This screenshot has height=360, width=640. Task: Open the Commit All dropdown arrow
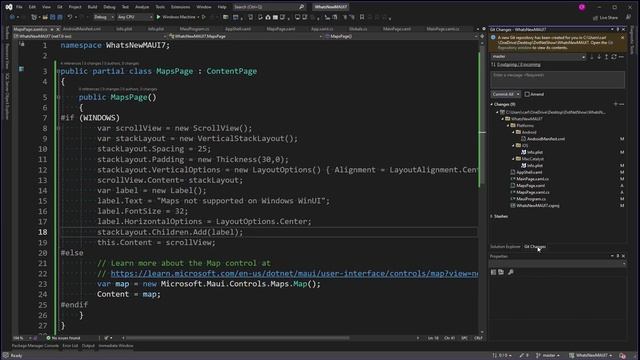pyautogui.click(x=518, y=94)
